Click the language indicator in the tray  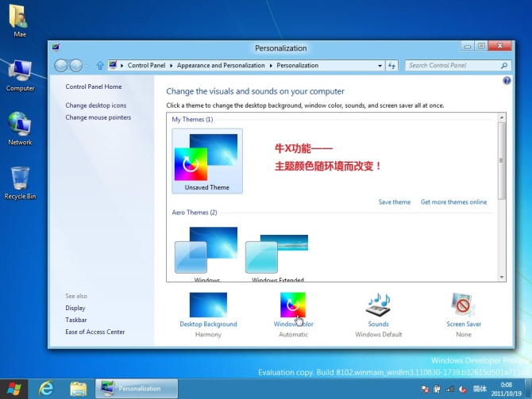[x=480, y=389]
